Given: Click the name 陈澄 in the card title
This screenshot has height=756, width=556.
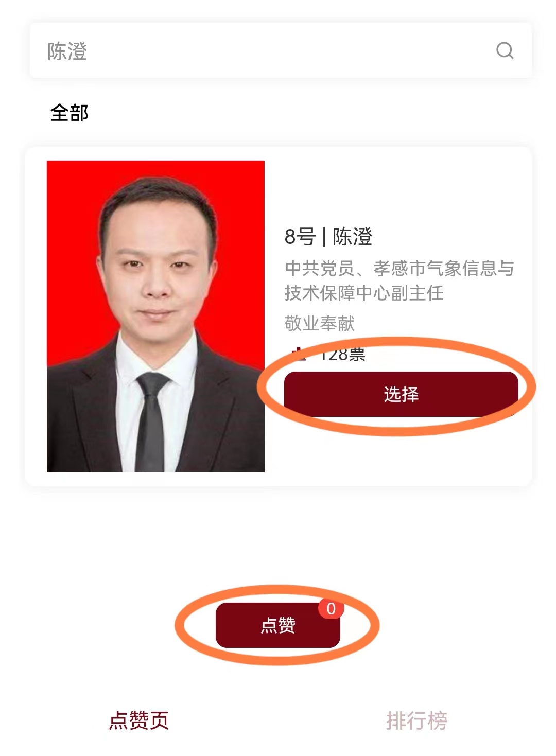Looking at the screenshot, I should pyautogui.click(x=353, y=237).
